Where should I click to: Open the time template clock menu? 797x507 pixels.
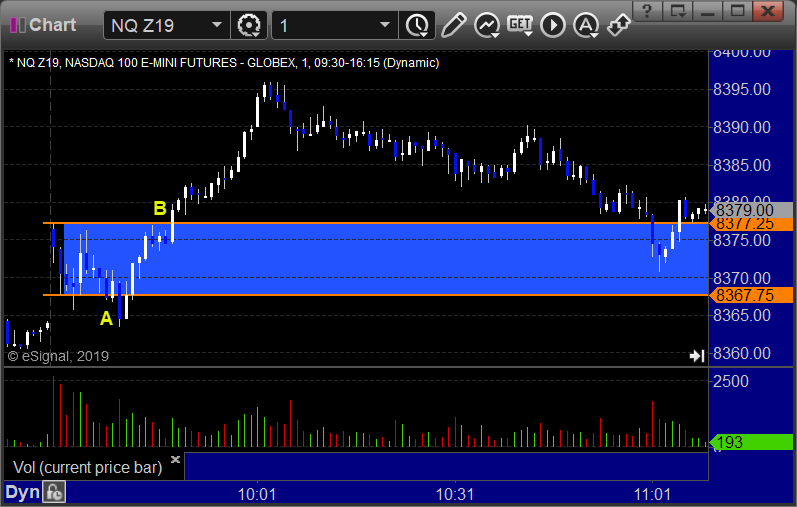click(x=417, y=25)
